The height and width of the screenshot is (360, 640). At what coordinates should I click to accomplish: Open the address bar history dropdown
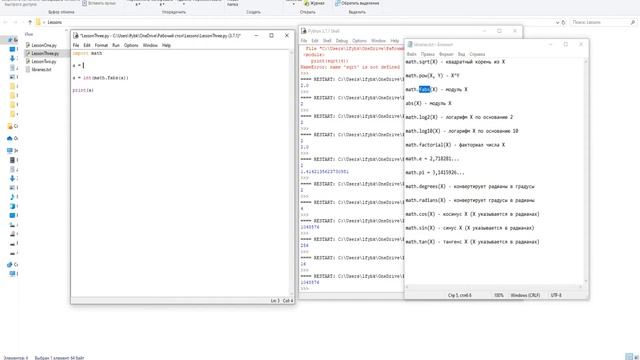coord(558,22)
